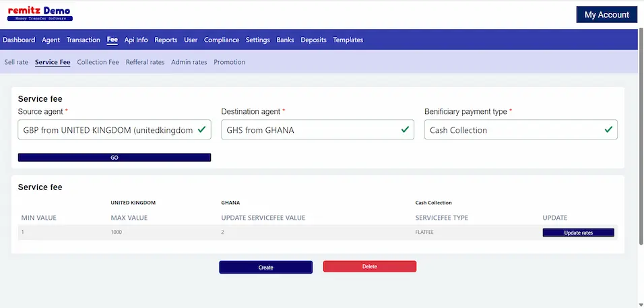
Task: Open the Templates menu item
Action: (348, 40)
